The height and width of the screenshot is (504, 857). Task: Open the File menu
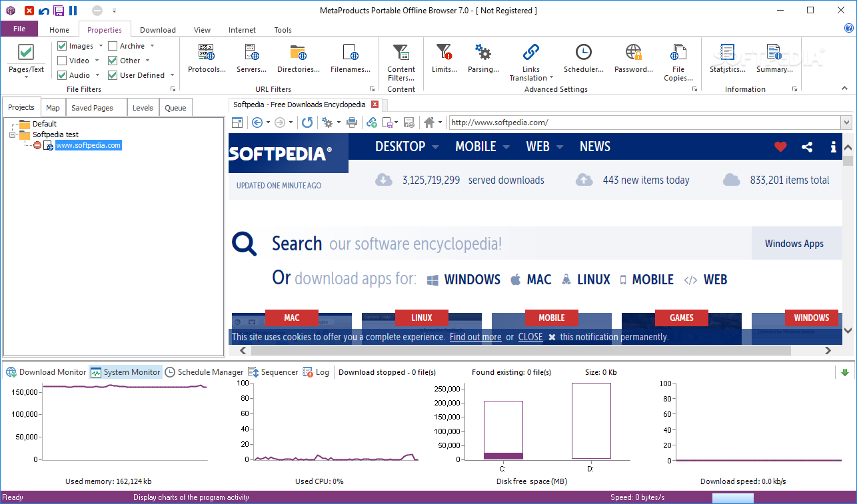(19, 29)
